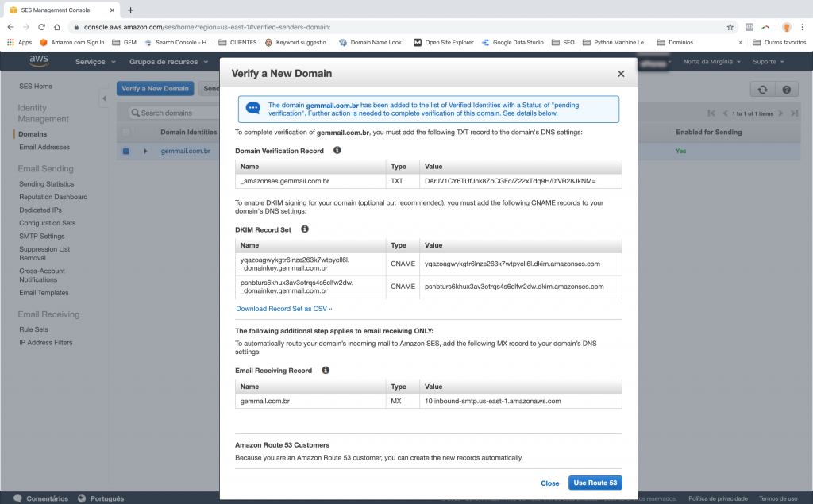
Task: Open the Suporte dropdown menu
Action: tap(768, 62)
